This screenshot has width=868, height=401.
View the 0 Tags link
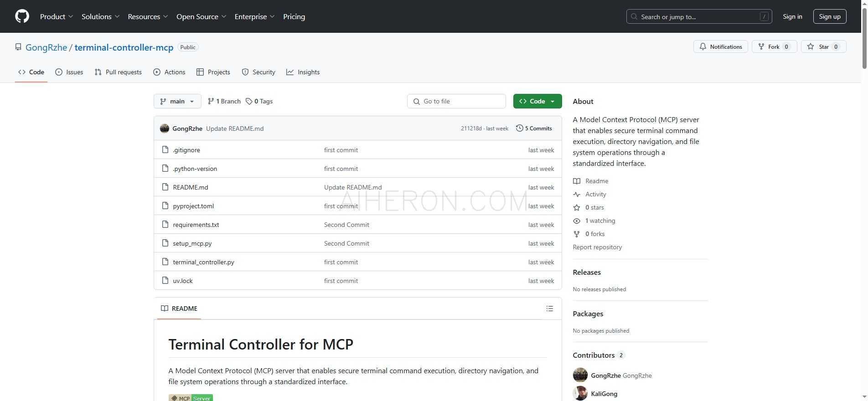[259, 101]
